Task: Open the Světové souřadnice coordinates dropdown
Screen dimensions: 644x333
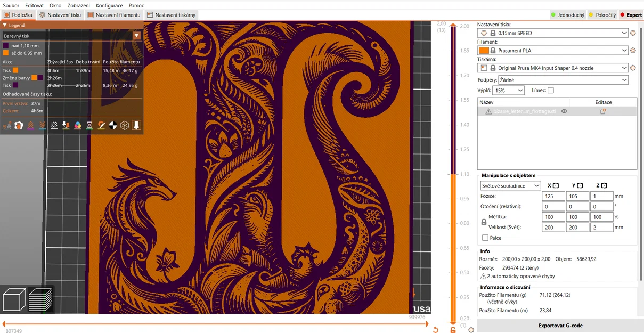Action: point(510,185)
